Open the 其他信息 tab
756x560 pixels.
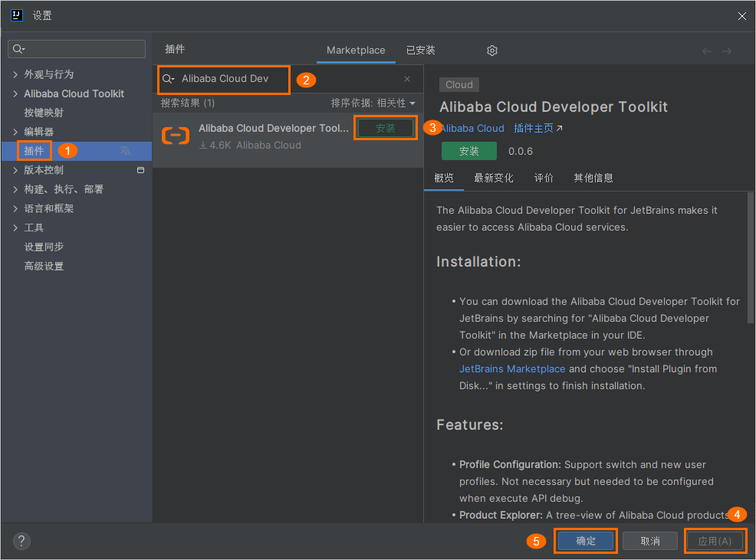click(x=593, y=178)
